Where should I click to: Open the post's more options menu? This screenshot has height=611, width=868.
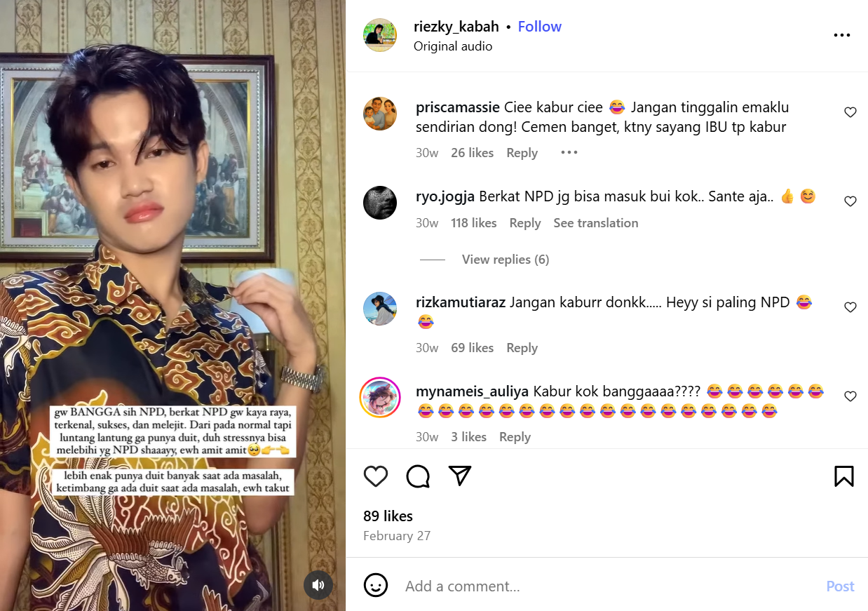coord(841,36)
